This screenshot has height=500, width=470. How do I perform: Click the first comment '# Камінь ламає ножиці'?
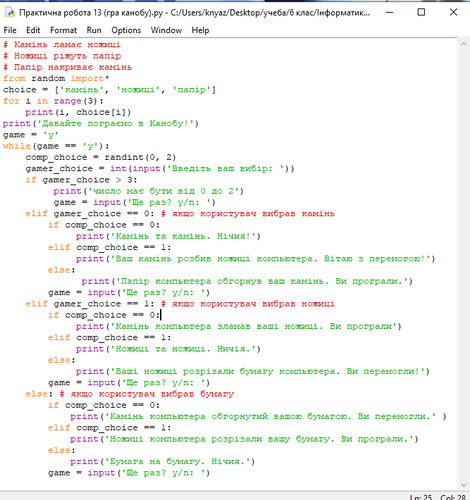point(62,45)
